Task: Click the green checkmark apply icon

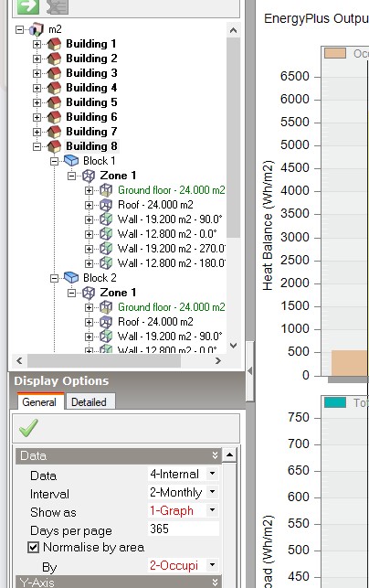Action: pyautogui.click(x=28, y=428)
